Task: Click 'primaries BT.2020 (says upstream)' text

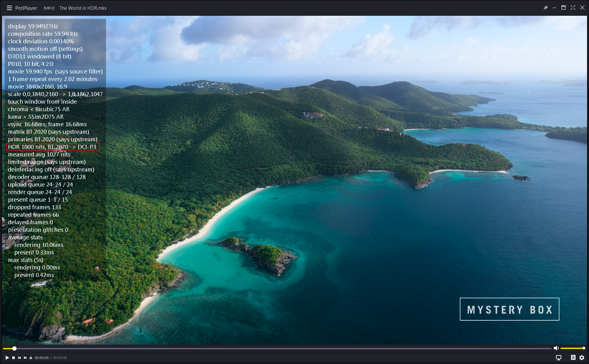Action: point(53,139)
